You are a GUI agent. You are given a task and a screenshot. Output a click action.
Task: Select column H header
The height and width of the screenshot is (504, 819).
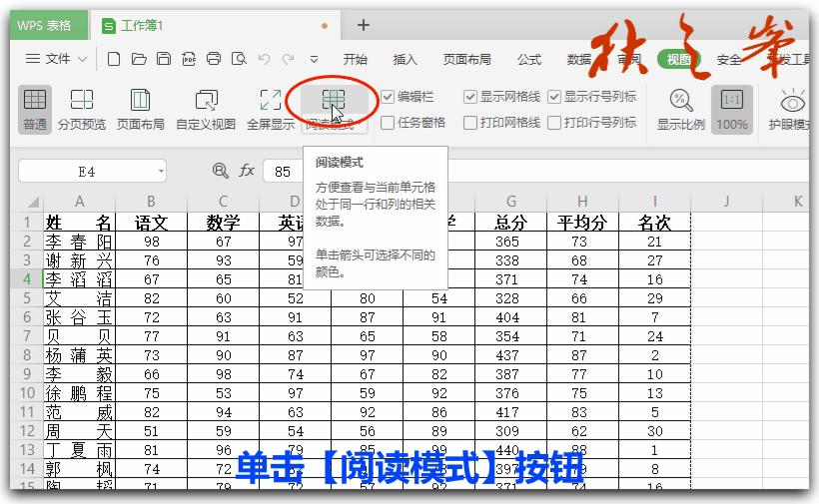point(582,202)
